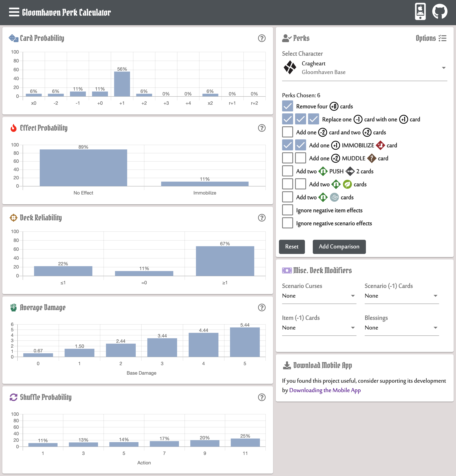Uncheck Remove four +0 cards perk

287,106
